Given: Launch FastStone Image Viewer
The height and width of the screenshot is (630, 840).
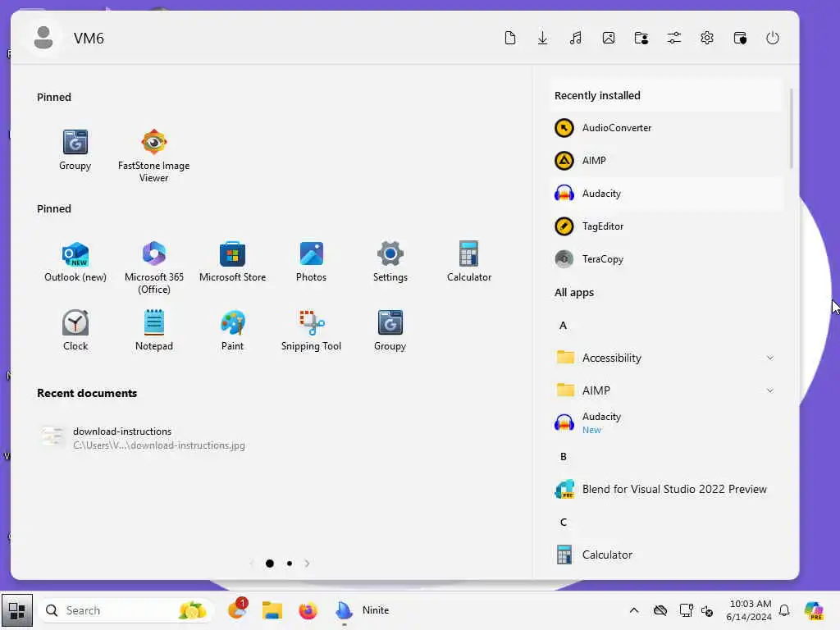Looking at the screenshot, I should tap(153, 155).
